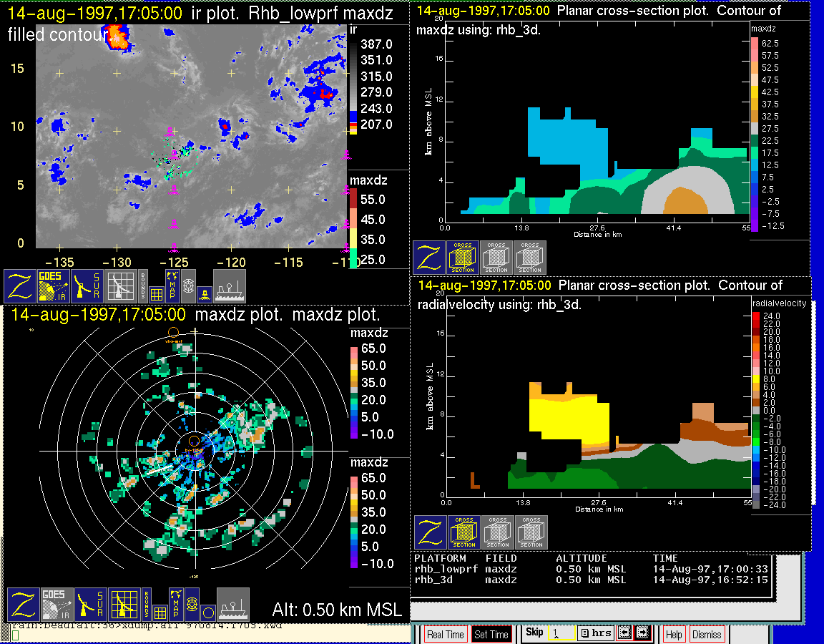Toggle third gray Cross Section icon under maxdz contour
Screen dimensions: 824x644
(x=530, y=258)
